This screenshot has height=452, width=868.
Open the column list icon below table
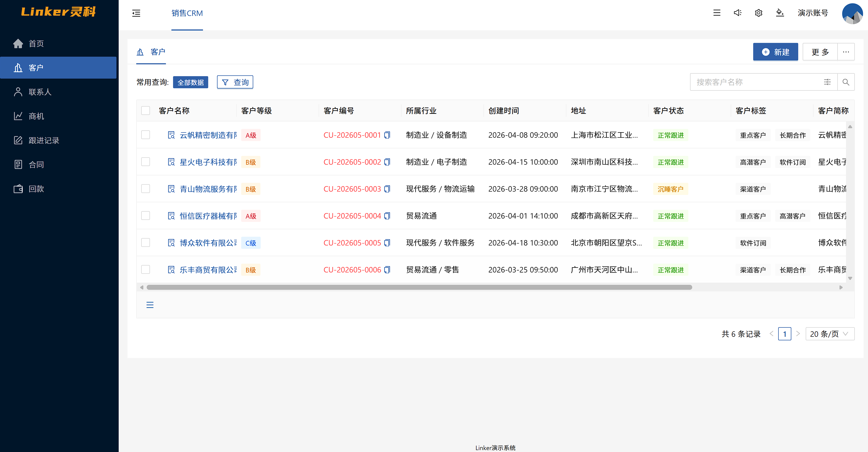pyautogui.click(x=150, y=305)
